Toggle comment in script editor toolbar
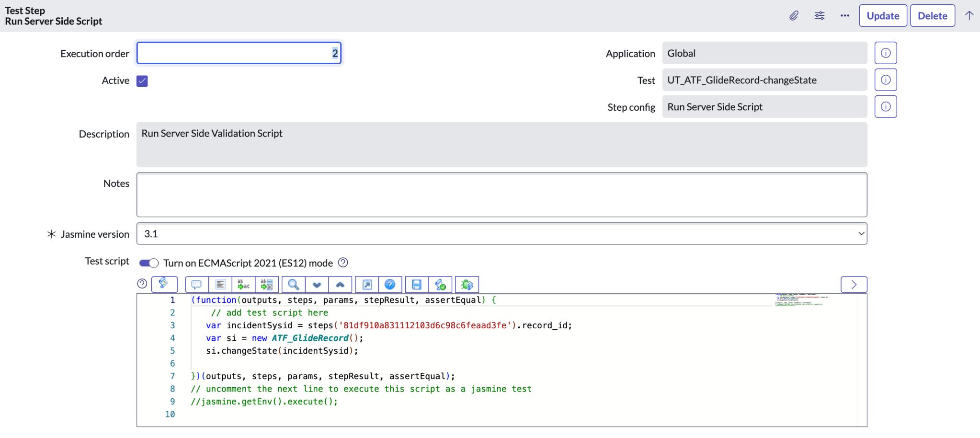Screen dimensions: 980x438 (196, 285)
